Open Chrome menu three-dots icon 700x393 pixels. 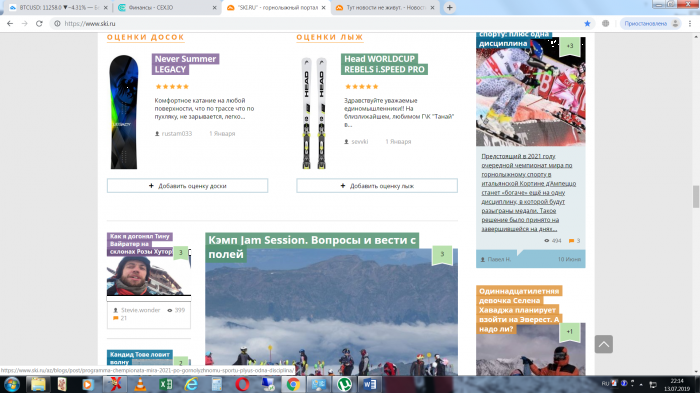pyautogui.click(x=690, y=24)
